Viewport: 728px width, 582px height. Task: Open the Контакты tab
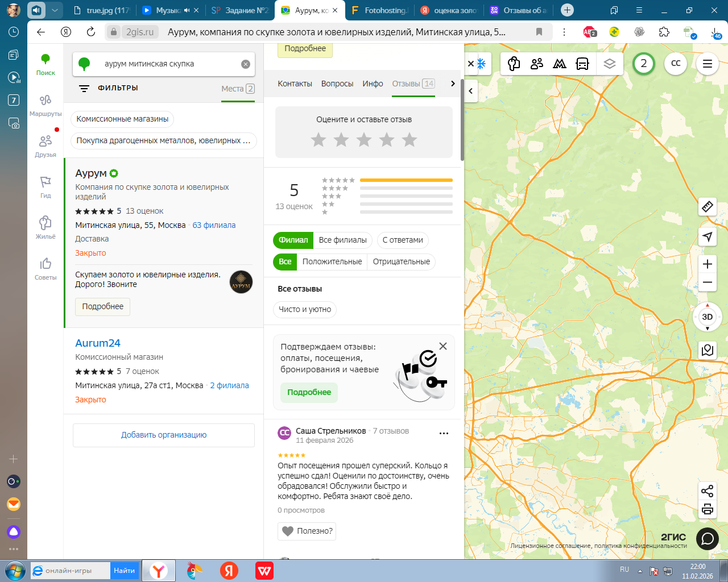(x=295, y=84)
